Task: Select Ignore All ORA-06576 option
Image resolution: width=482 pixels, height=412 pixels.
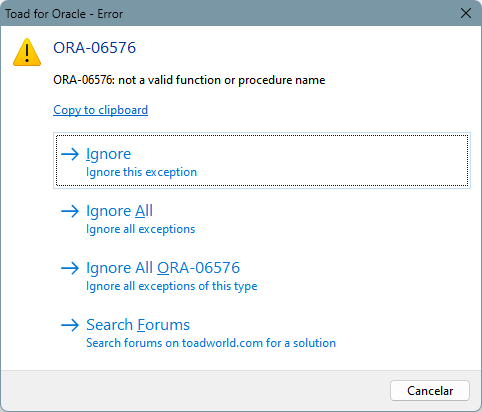Action: 262,275
